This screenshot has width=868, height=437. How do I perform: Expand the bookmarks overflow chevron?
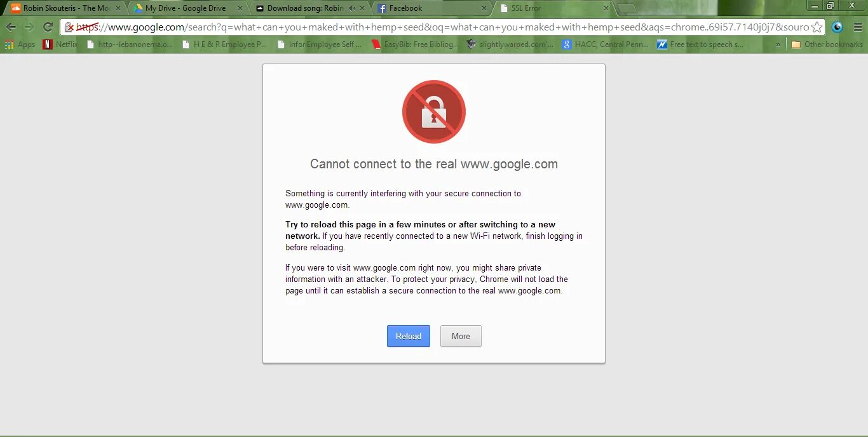point(778,44)
